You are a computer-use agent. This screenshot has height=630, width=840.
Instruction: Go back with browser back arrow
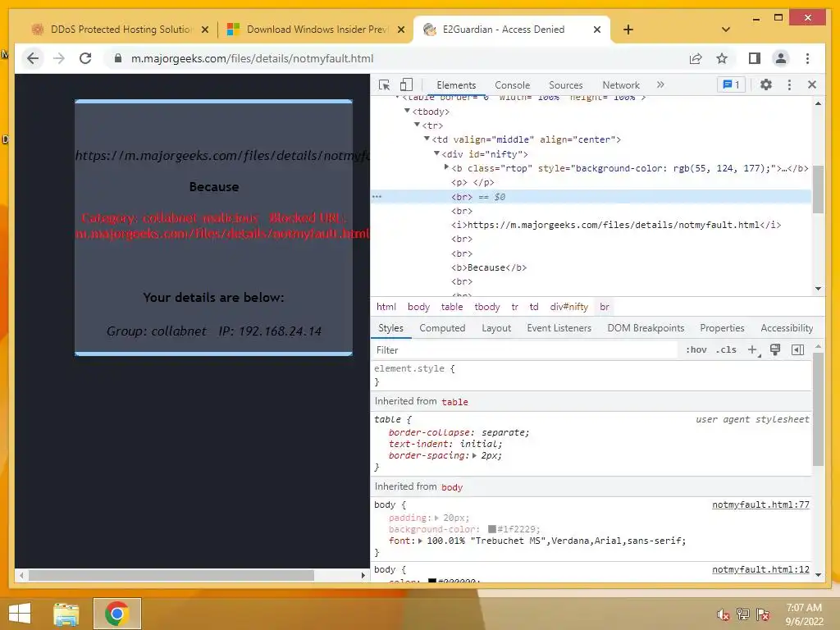pyautogui.click(x=33, y=58)
